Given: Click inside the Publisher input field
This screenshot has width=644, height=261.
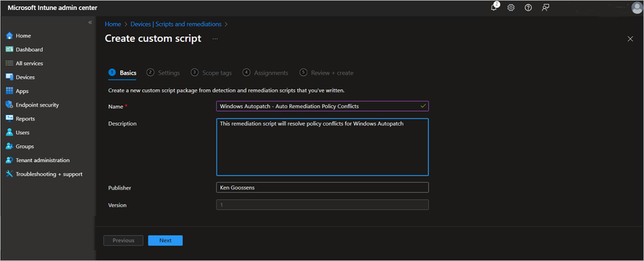Looking at the screenshot, I should pyautogui.click(x=323, y=187).
